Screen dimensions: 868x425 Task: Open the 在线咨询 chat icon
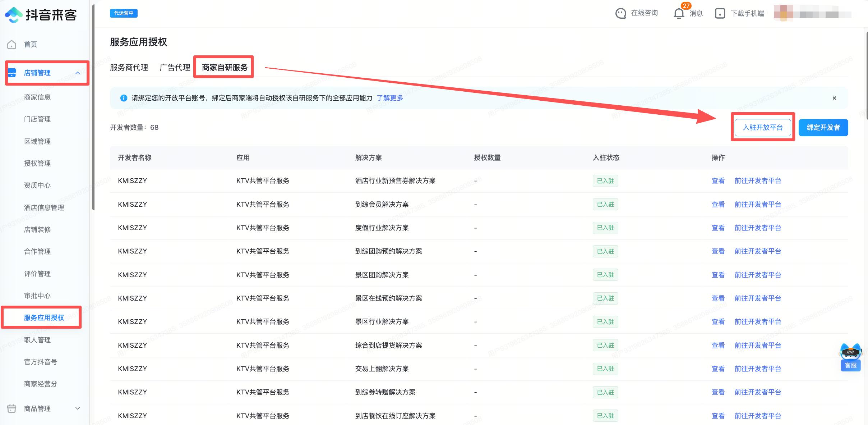(621, 13)
